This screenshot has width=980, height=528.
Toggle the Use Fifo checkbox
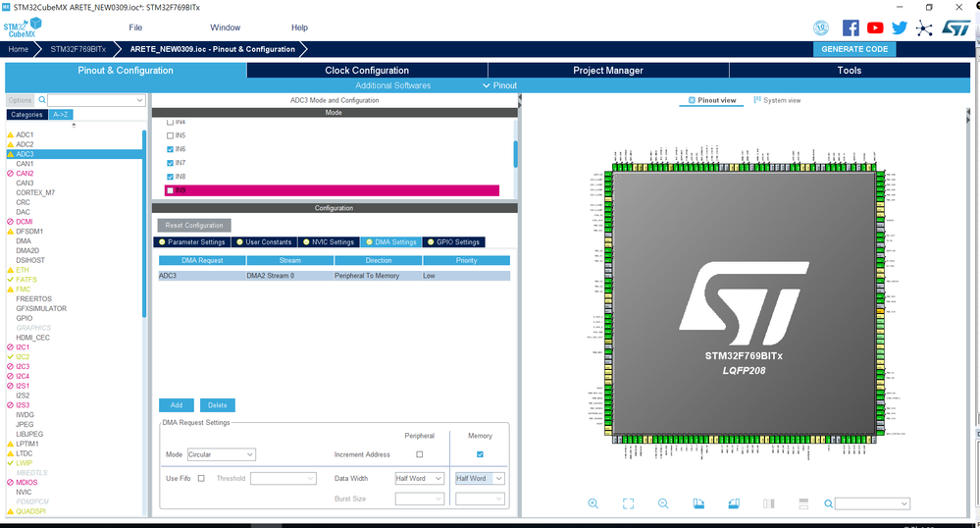[201, 478]
